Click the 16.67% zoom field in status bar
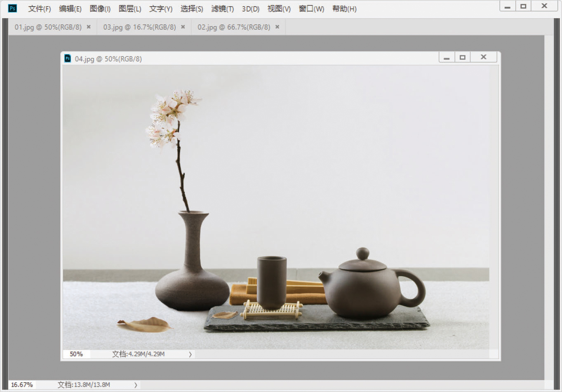This screenshot has width=562, height=392. (x=22, y=385)
